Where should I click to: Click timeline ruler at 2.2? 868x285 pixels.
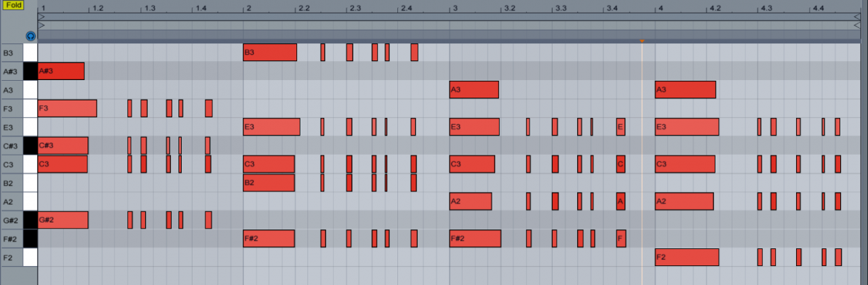(x=304, y=9)
